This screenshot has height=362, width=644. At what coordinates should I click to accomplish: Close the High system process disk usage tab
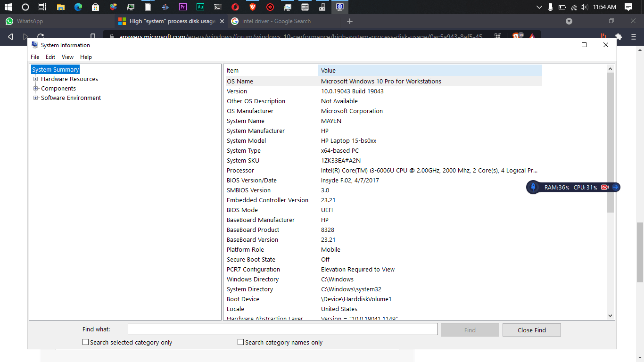click(222, 21)
